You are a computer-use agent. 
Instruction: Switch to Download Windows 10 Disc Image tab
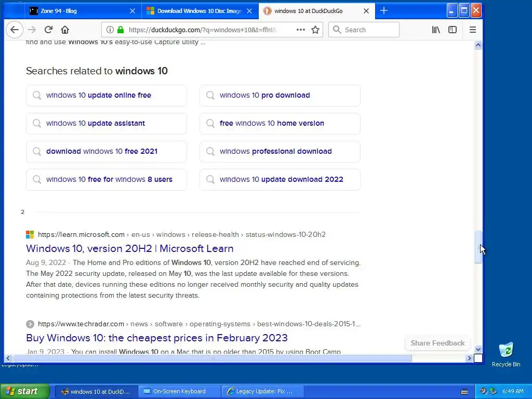click(x=200, y=11)
